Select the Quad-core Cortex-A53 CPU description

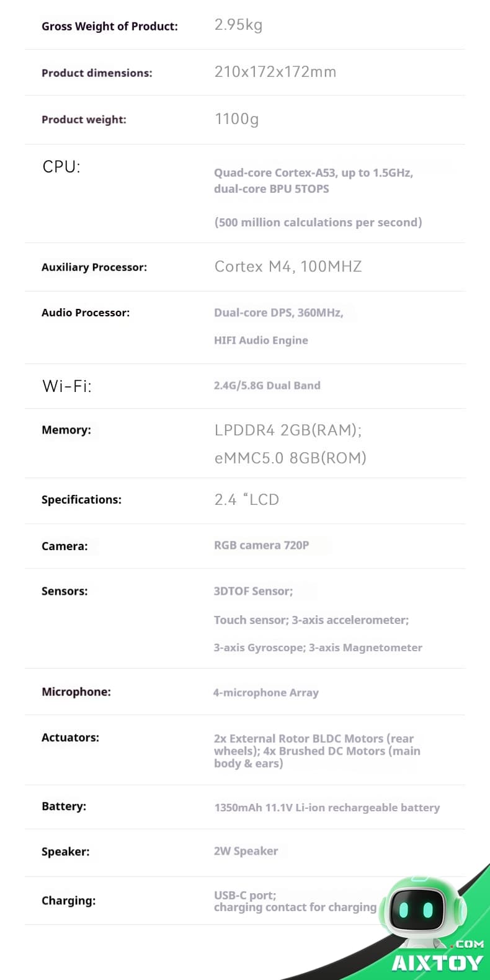tap(318, 197)
